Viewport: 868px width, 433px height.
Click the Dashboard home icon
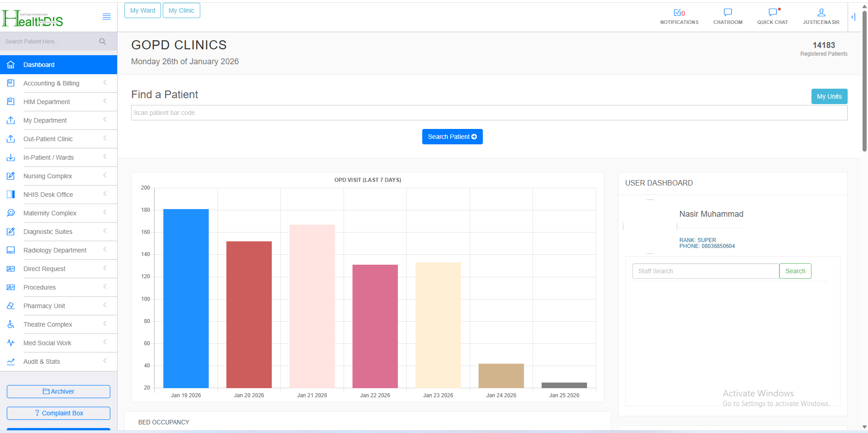[11, 65]
